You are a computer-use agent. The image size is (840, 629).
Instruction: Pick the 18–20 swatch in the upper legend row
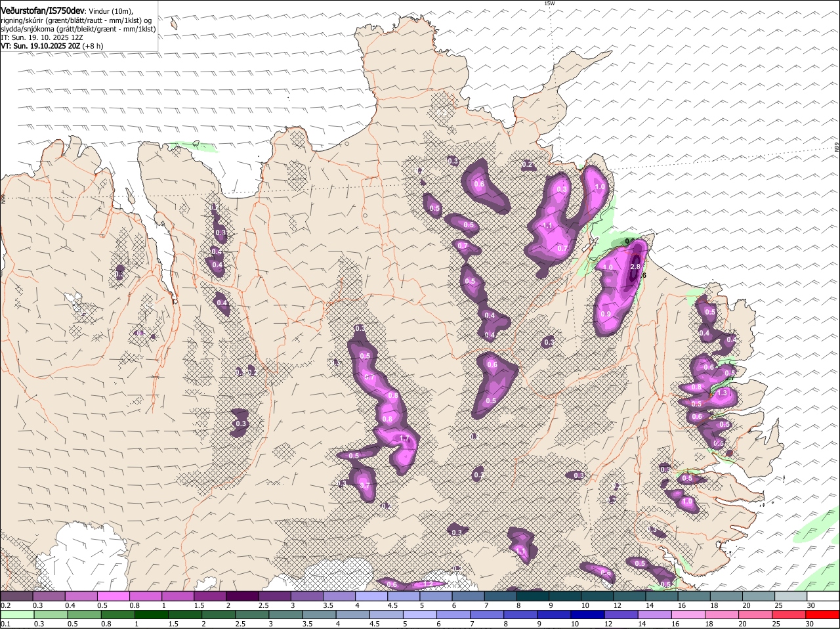click(x=726, y=596)
